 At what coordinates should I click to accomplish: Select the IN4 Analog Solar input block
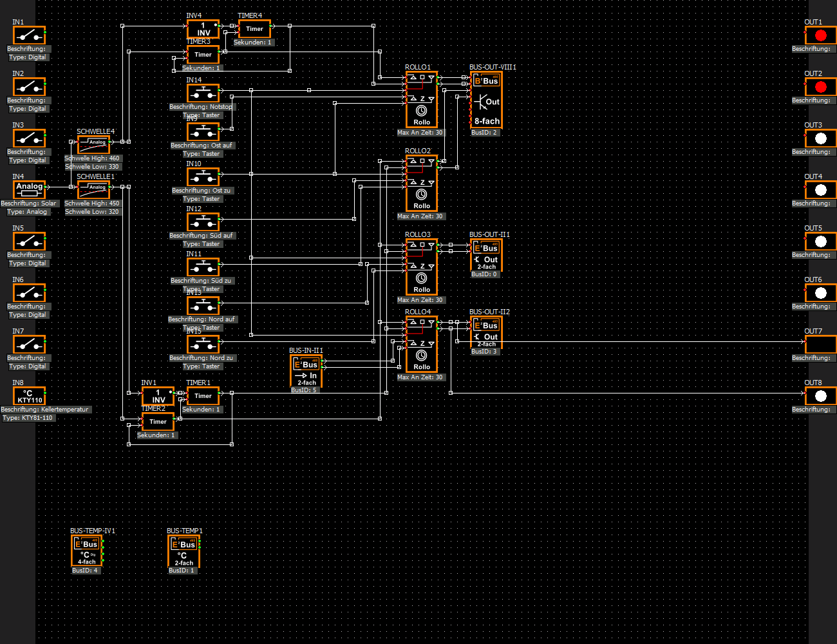click(29, 189)
